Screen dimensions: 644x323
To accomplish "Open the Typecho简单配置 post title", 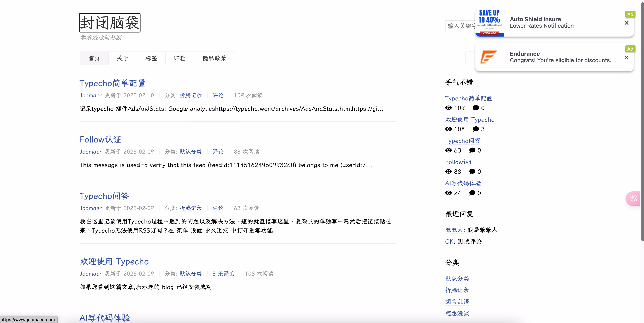I will point(112,83).
